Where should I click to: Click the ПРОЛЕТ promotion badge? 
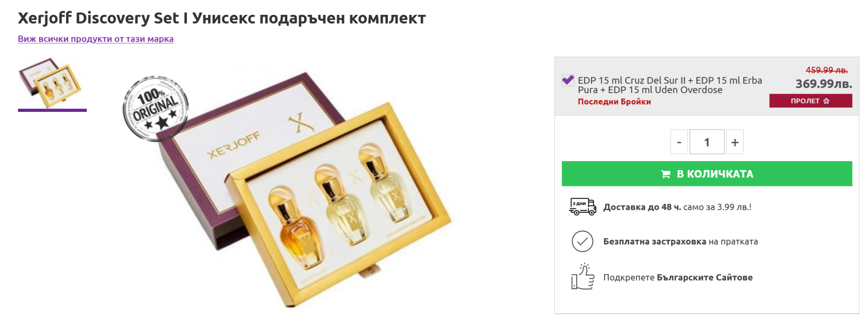point(811,101)
